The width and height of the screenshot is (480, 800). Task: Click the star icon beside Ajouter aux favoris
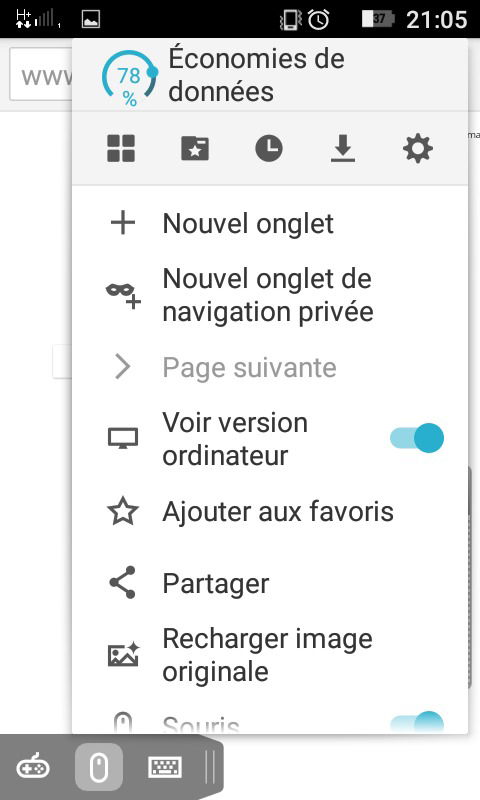pyautogui.click(x=123, y=511)
